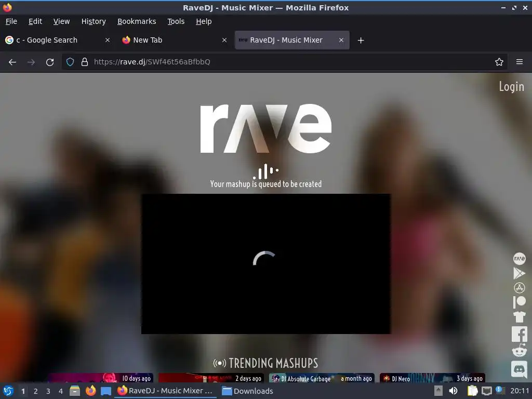Open the Tools menu

click(176, 21)
